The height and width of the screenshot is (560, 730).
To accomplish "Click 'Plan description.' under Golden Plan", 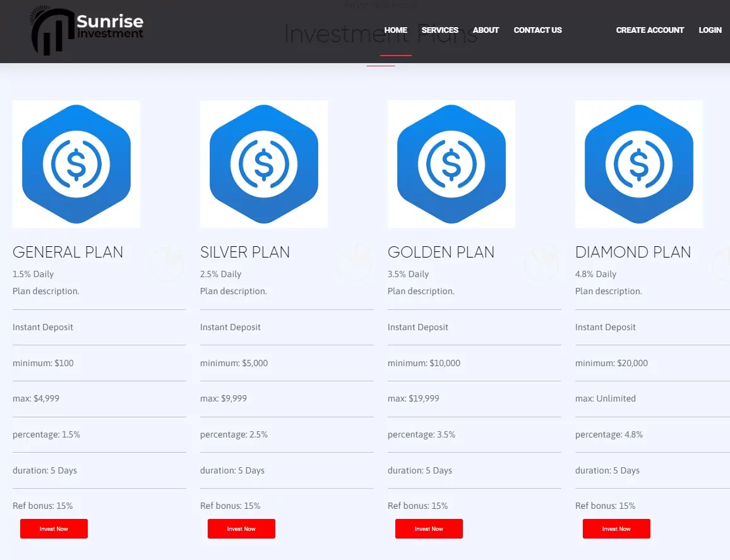I will tap(421, 292).
